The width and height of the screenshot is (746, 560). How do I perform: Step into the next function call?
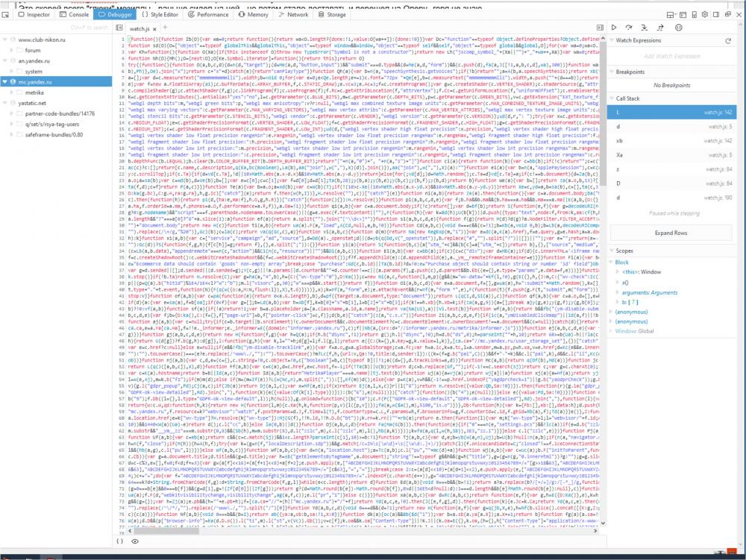(645, 28)
